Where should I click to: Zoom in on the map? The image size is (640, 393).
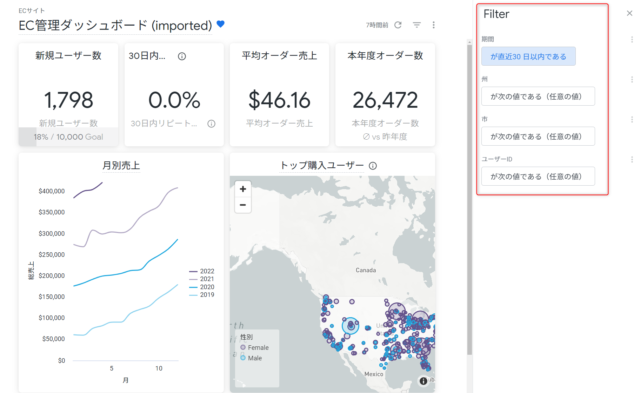[243, 189]
